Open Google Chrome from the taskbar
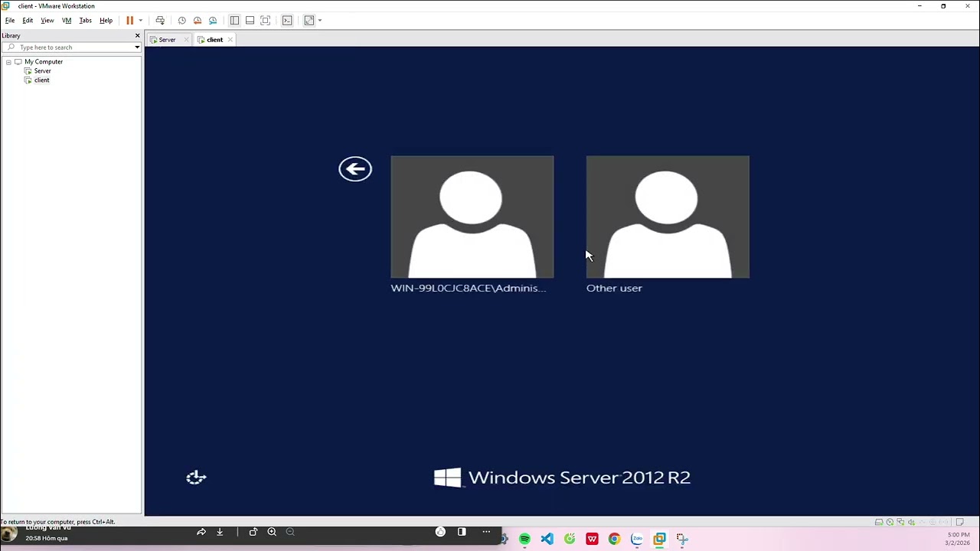 614,540
